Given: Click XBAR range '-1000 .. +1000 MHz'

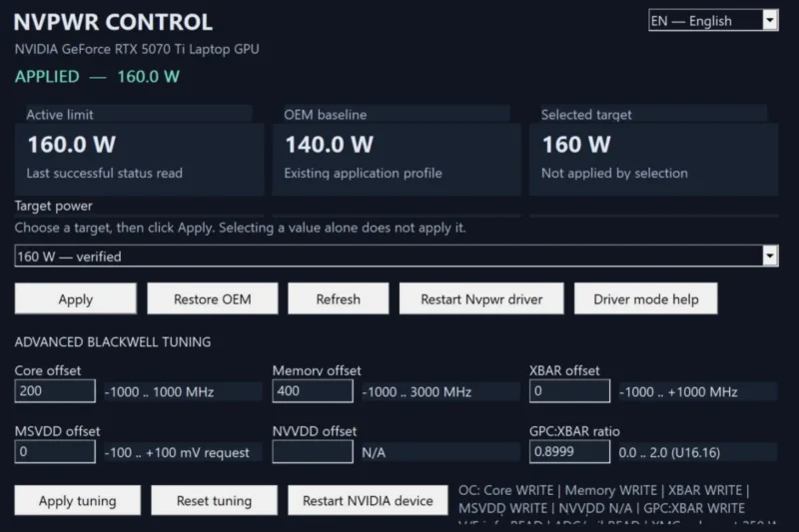Looking at the screenshot, I should pyautogui.click(x=678, y=391).
